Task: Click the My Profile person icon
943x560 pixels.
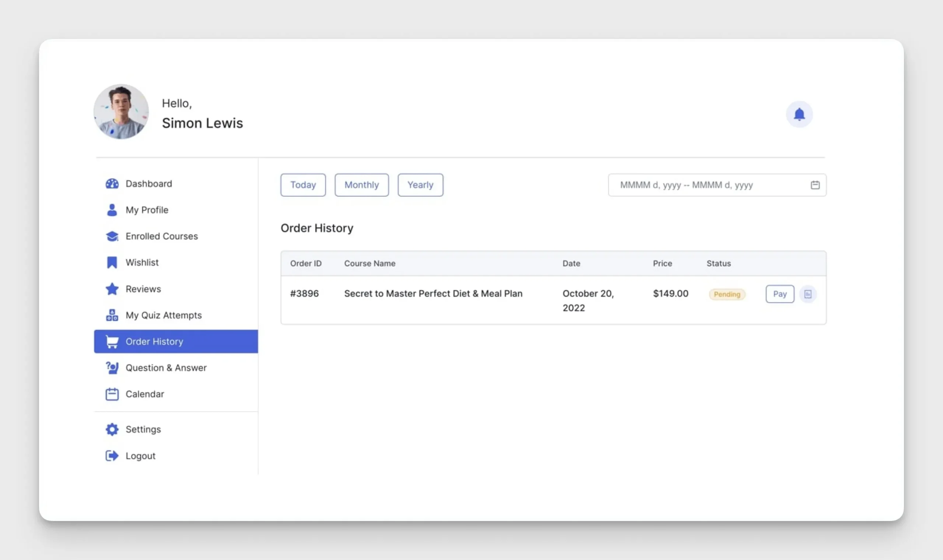Action: click(x=112, y=210)
